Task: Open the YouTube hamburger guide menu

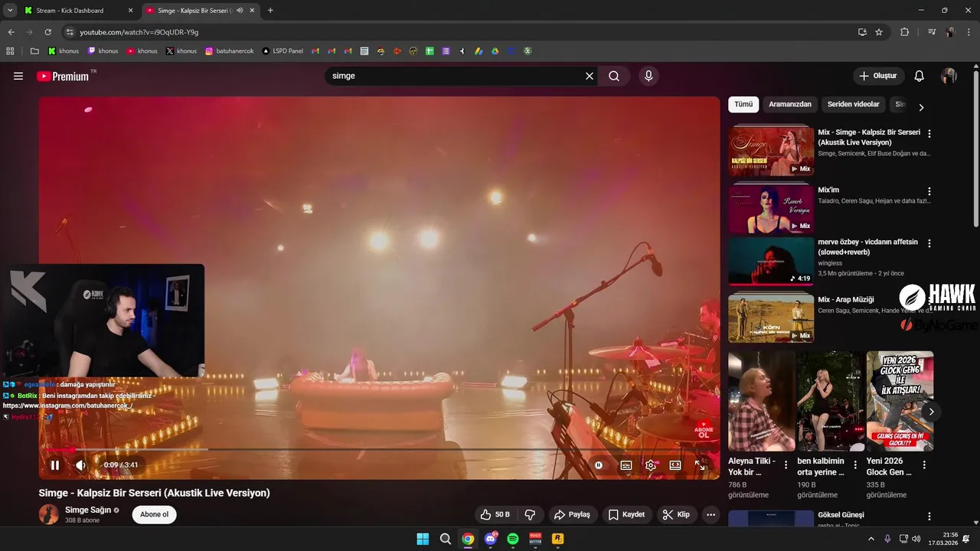Action: pyautogui.click(x=18, y=76)
